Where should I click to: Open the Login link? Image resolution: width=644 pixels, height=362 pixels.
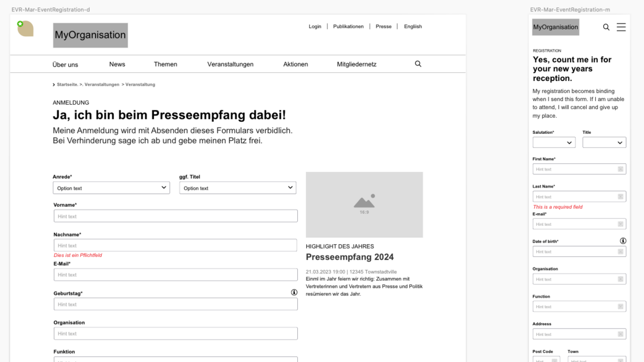pos(315,26)
